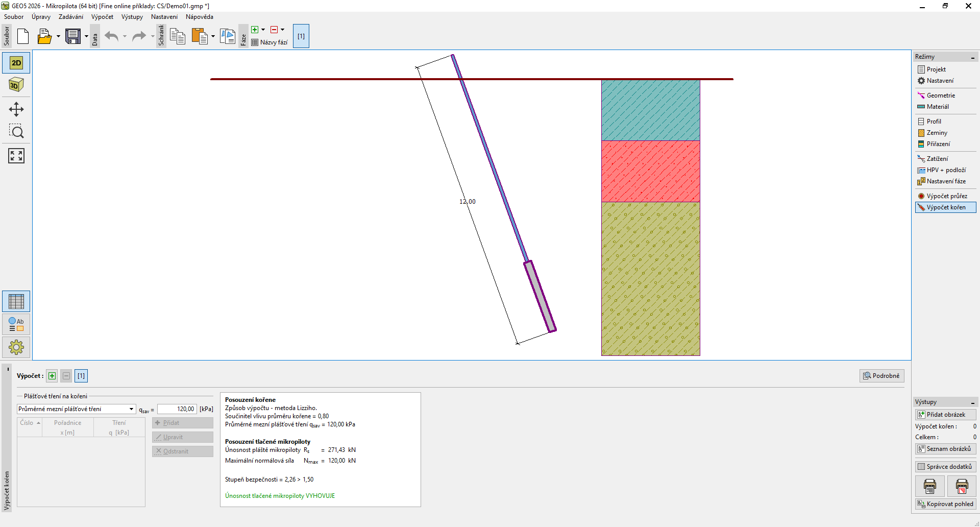Select construction stage [1] in toolbar
Image resolution: width=980 pixels, height=527 pixels.
[301, 36]
